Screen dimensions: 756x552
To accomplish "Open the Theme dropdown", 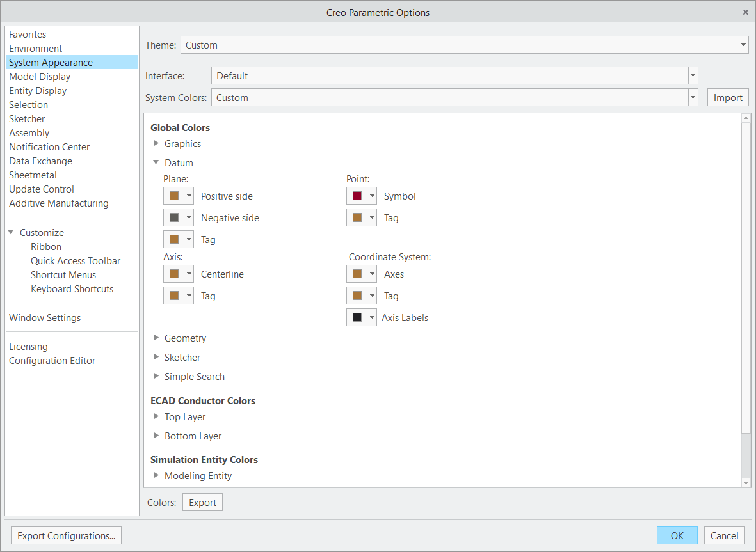I will pos(743,45).
